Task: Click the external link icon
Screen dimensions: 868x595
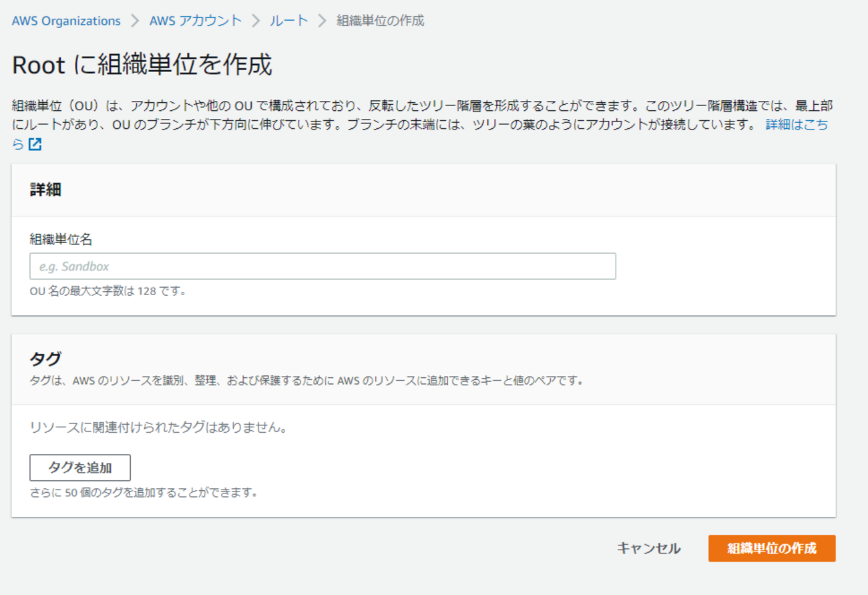Action: (35, 144)
